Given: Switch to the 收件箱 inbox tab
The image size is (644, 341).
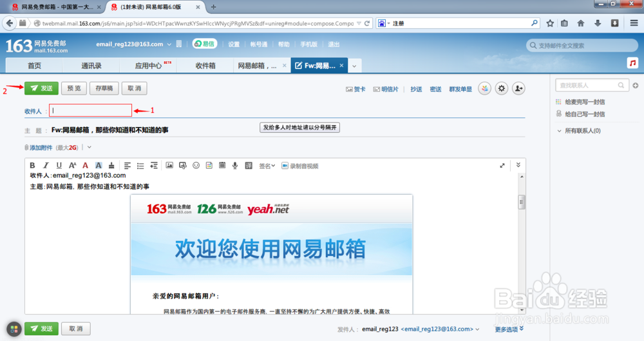Looking at the screenshot, I should click(x=205, y=65).
